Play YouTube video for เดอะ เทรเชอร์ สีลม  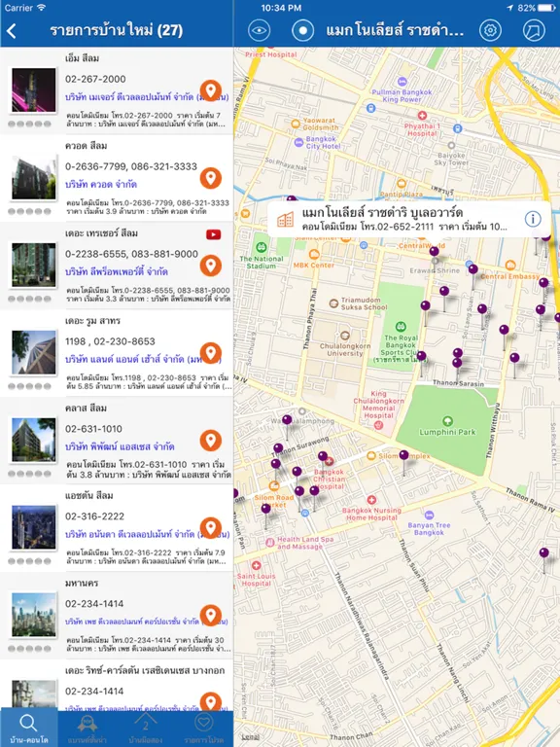(x=213, y=234)
